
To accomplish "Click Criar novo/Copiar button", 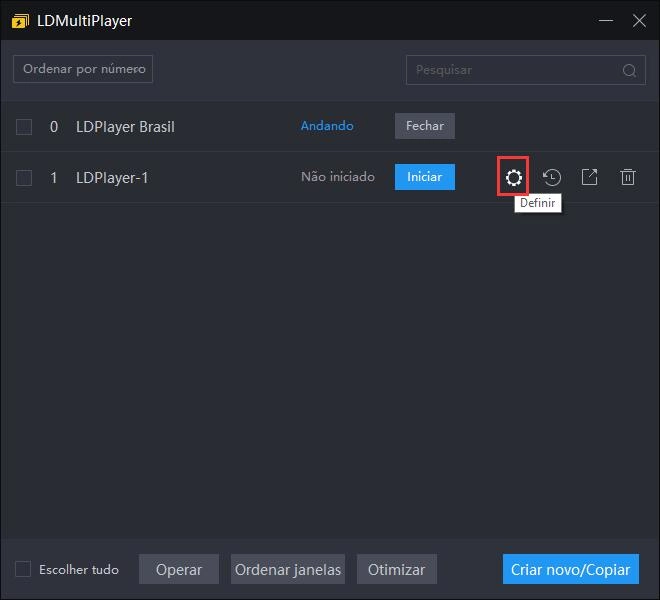I will pos(571,569).
